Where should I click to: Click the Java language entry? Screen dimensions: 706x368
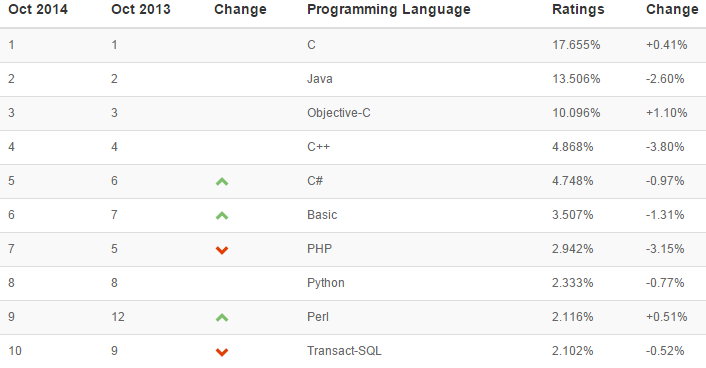click(x=320, y=79)
